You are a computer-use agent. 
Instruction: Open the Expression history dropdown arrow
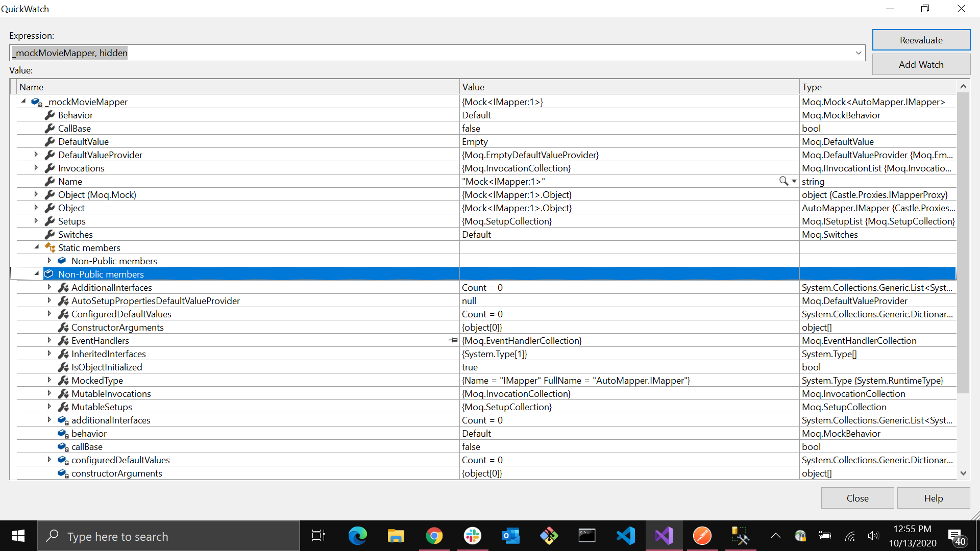pyautogui.click(x=858, y=53)
